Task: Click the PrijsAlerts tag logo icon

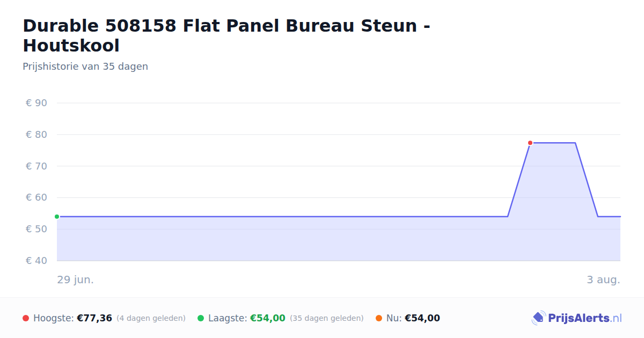Action: point(538,318)
